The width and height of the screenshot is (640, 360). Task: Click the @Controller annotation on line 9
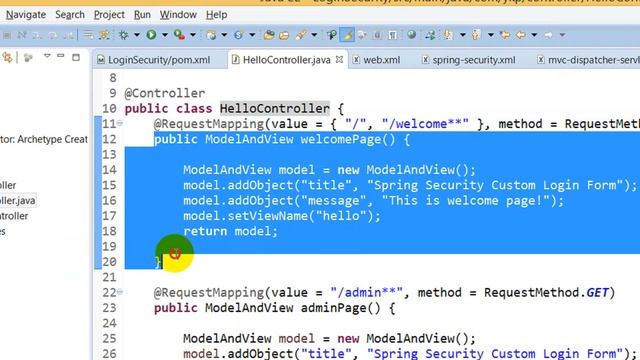point(165,93)
